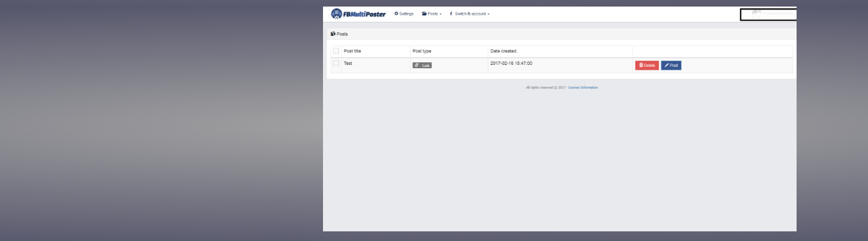Select the Test post title

[x=348, y=63]
